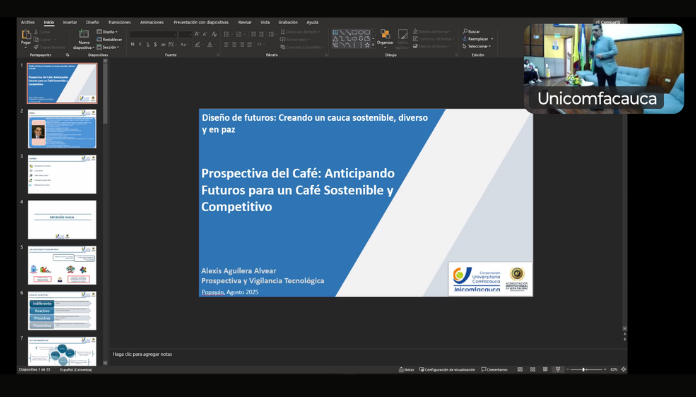
Task: Click the Restablecer button
Action: point(109,40)
